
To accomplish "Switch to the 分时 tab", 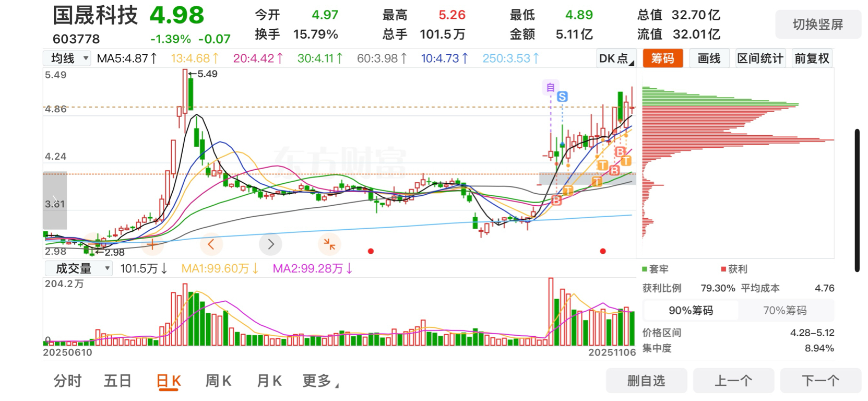I will (68, 381).
